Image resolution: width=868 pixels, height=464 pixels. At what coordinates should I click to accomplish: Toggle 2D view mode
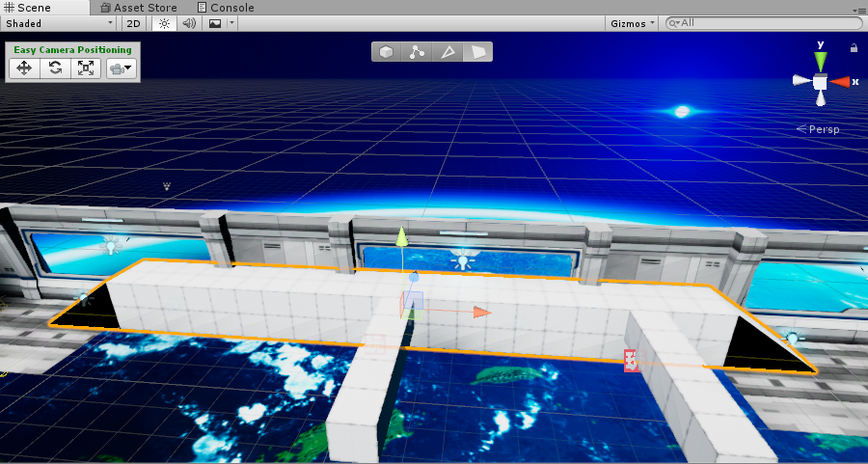coord(133,23)
